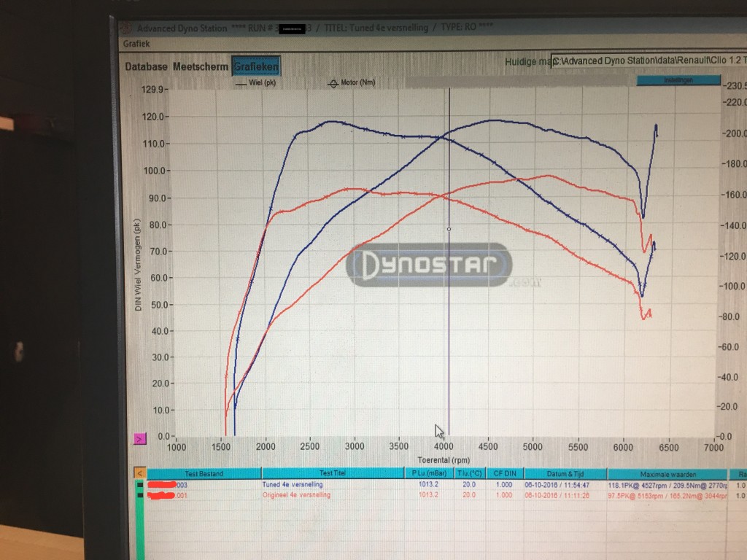747x560 pixels.
Task: Click the Motor (Nm) legend marker
Action: pyautogui.click(x=333, y=83)
